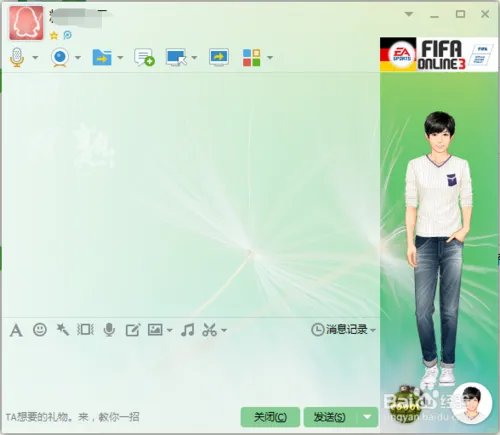Click the music note icon

pos(187,330)
